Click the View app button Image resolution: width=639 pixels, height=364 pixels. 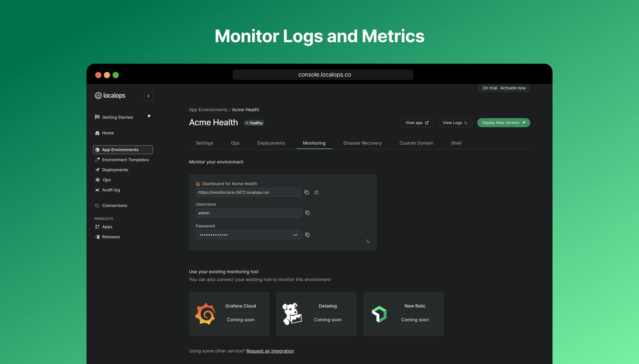point(417,123)
